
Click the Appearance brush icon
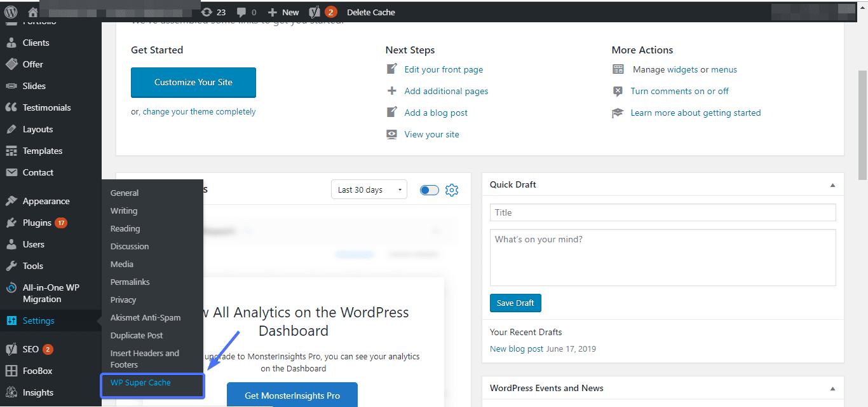click(x=11, y=201)
